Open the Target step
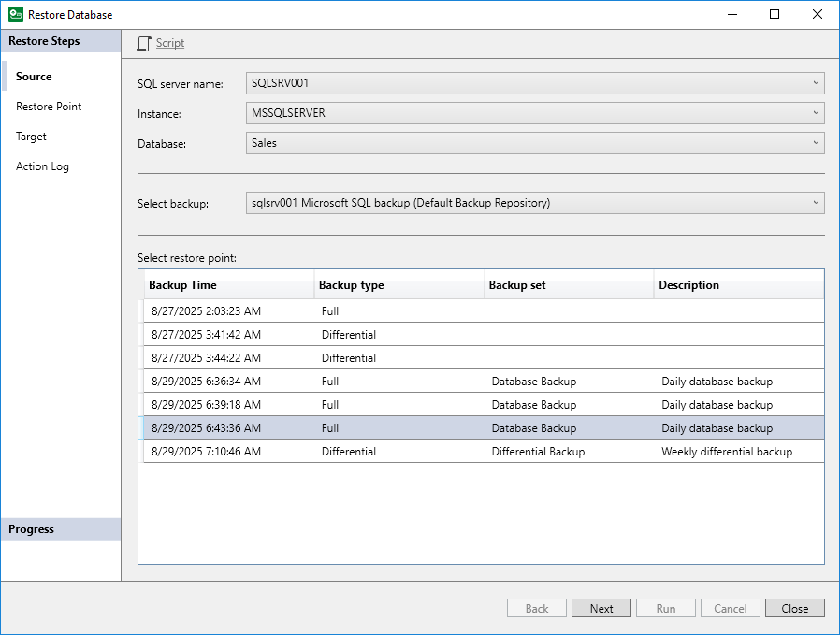The height and width of the screenshot is (635, 840). (31, 136)
